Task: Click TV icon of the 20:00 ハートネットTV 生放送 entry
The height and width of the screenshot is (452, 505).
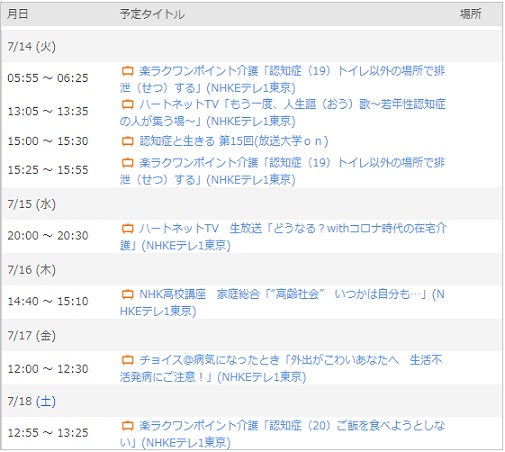Action: coord(127,229)
